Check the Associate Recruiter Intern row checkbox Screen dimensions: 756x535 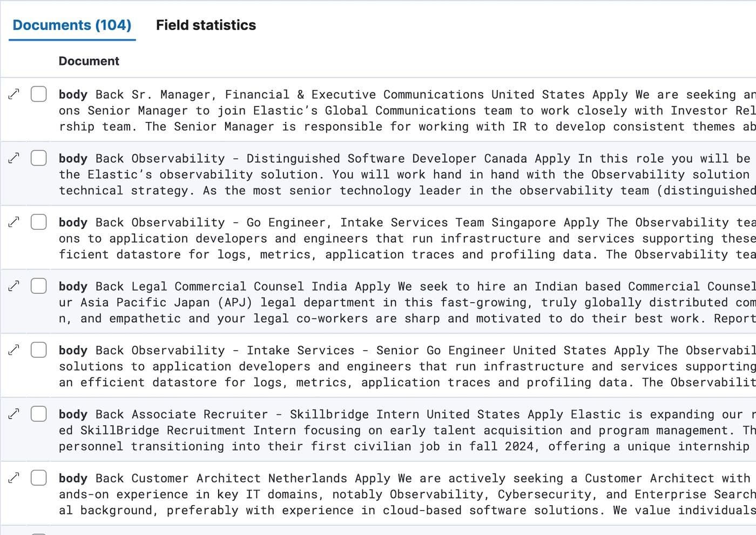point(38,413)
